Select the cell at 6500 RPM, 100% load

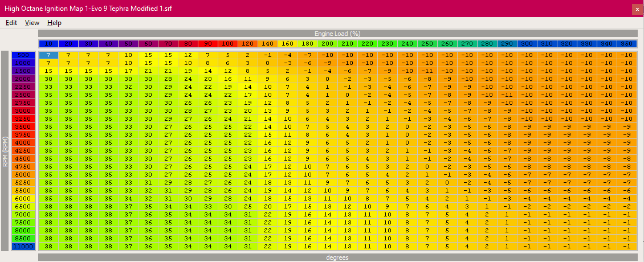point(228,206)
